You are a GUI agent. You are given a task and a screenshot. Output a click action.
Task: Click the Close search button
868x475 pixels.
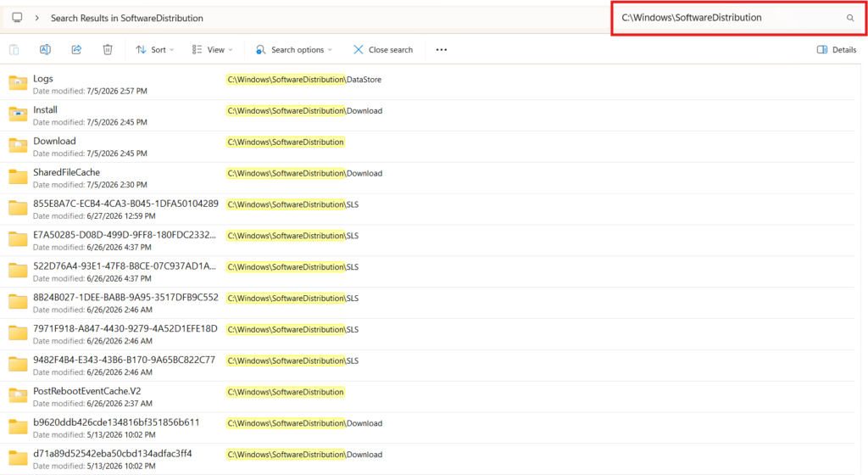[383, 50]
